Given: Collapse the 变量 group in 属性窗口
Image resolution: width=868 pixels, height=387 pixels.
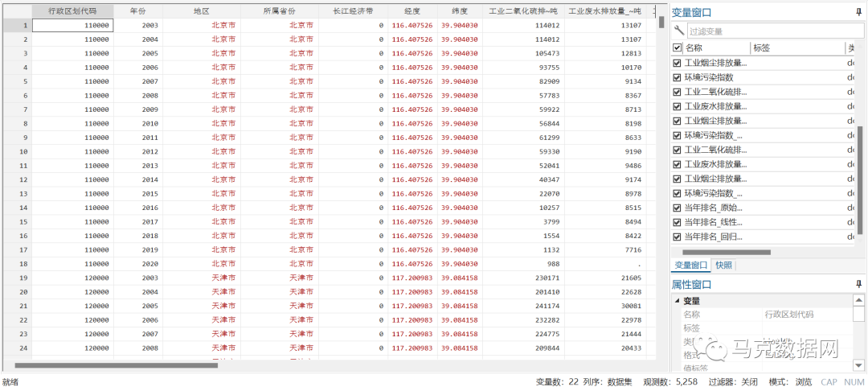Looking at the screenshot, I should click(677, 301).
